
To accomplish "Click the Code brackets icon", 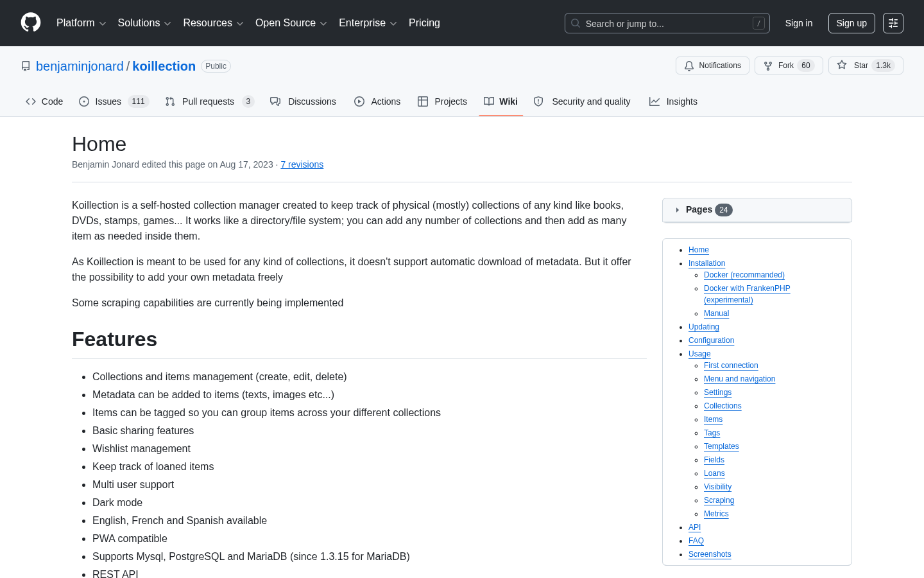I will [x=31, y=101].
